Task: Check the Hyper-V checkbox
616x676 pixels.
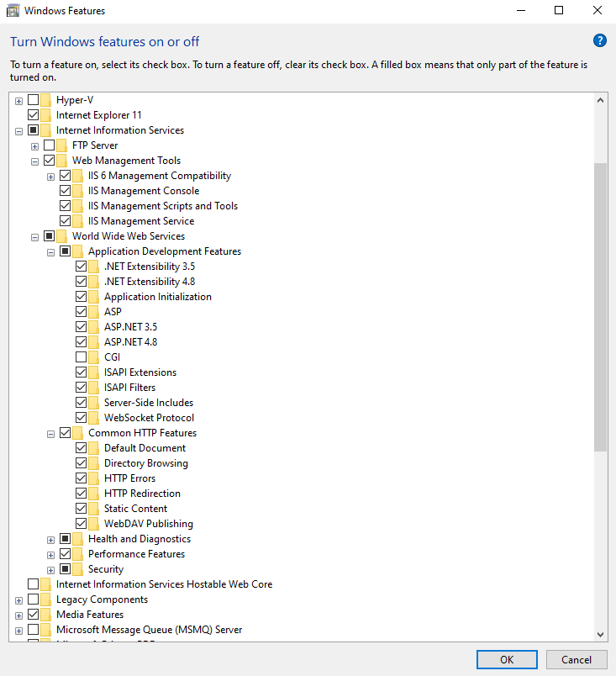Action: click(x=33, y=99)
